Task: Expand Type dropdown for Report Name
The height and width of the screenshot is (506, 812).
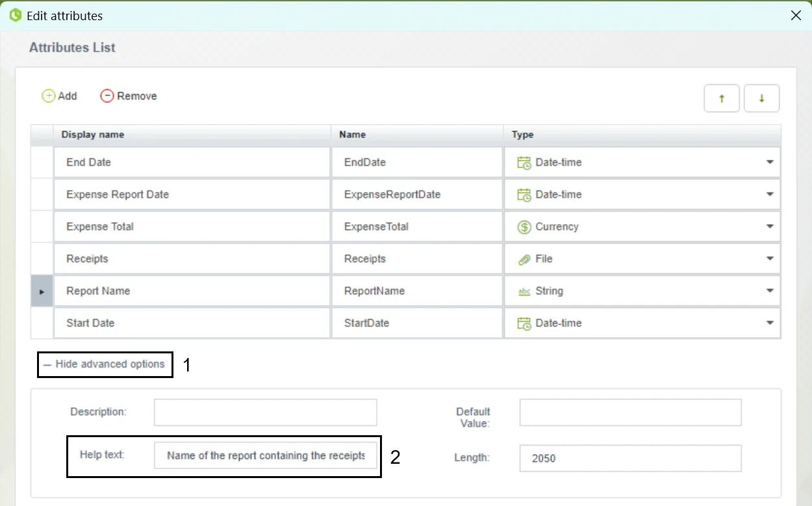Action: tap(770, 291)
